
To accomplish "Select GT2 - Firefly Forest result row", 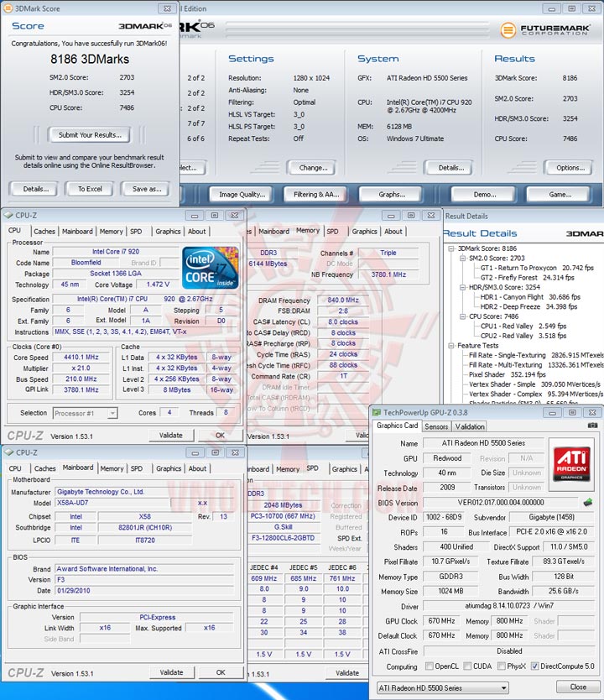I will pos(527,278).
